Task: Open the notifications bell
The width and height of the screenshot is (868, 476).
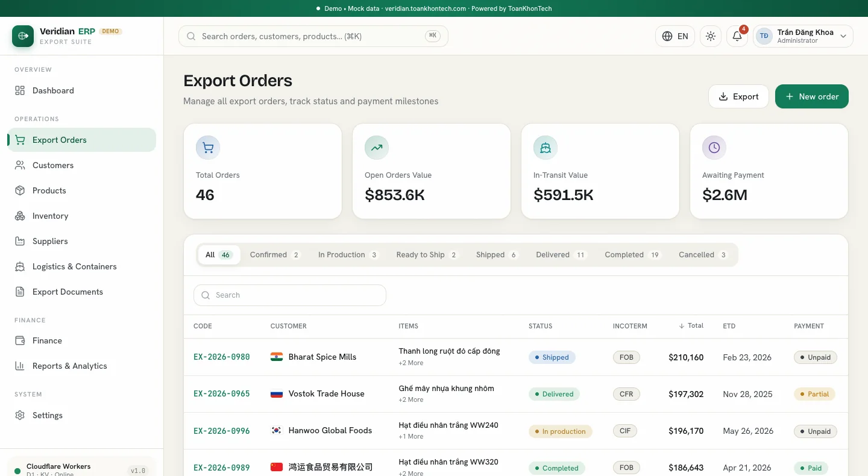Action: point(737,36)
